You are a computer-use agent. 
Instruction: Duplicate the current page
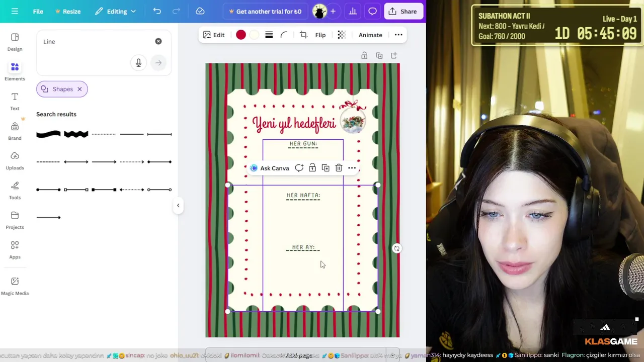[379, 56]
